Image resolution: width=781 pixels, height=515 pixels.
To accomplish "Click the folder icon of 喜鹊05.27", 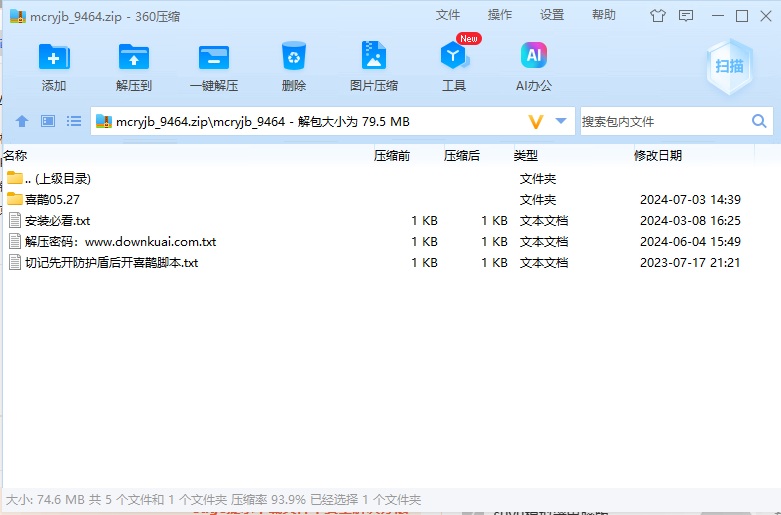I will coord(15,199).
